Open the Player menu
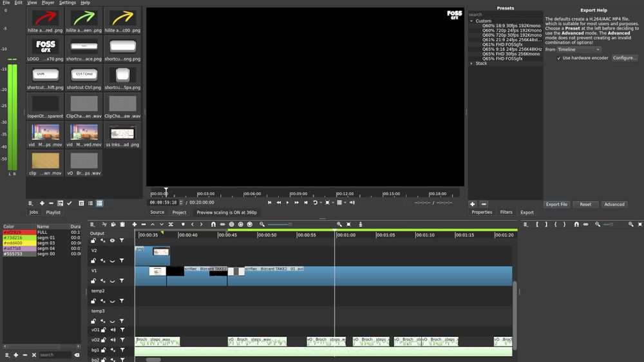 click(x=48, y=3)
